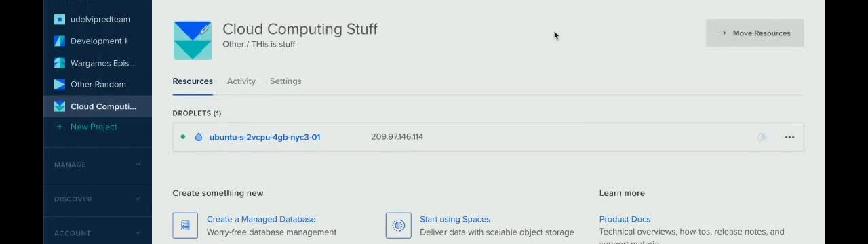The image size is (868, 244).
Task: Click the droplet icon beside ubuntu-s-2vcpu-4gb-nyc3-01
Action: pyautogui.click(x=199, y=137)
